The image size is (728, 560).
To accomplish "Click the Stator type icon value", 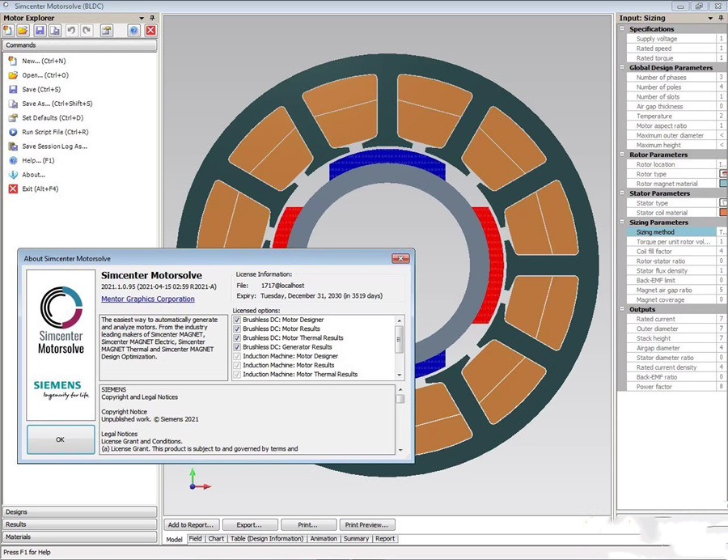I will click(x=723, y=202).
